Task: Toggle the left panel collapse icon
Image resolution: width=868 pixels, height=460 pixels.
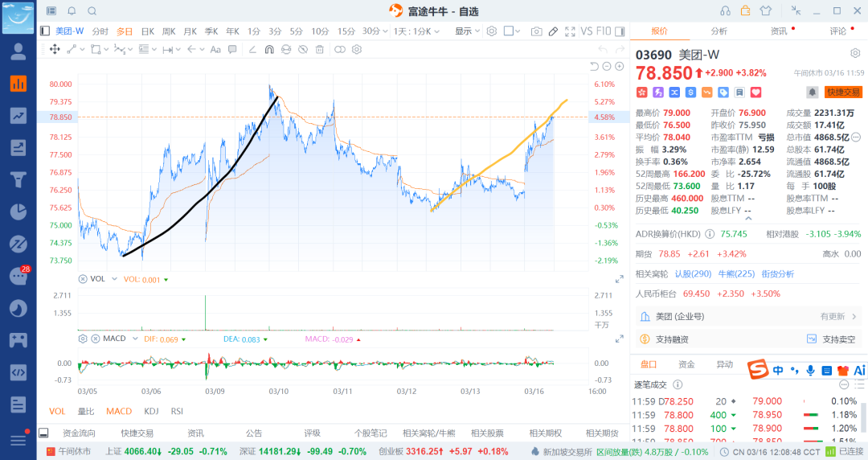Action: [45, 31]
